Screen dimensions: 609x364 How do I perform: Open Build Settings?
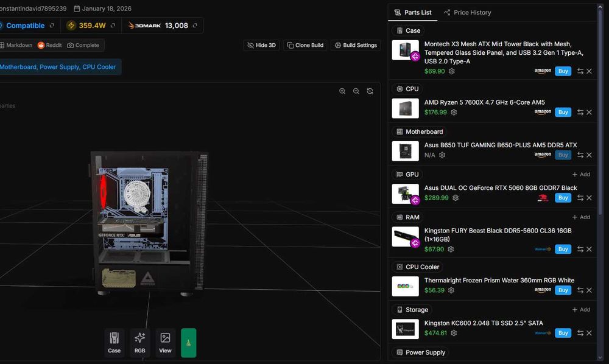[x=356, y=46]
